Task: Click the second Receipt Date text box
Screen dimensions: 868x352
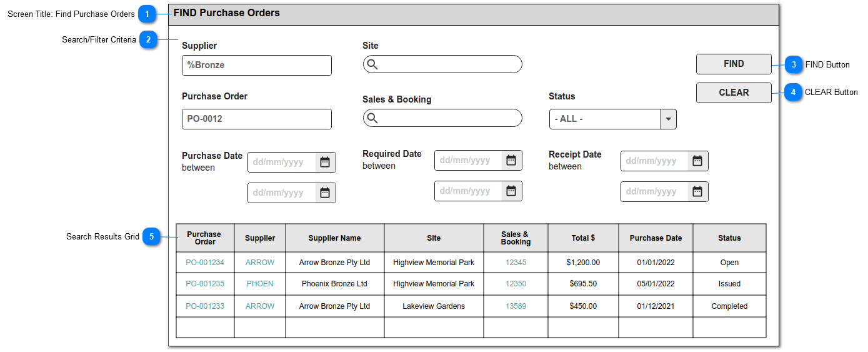Action: [654, 191]
